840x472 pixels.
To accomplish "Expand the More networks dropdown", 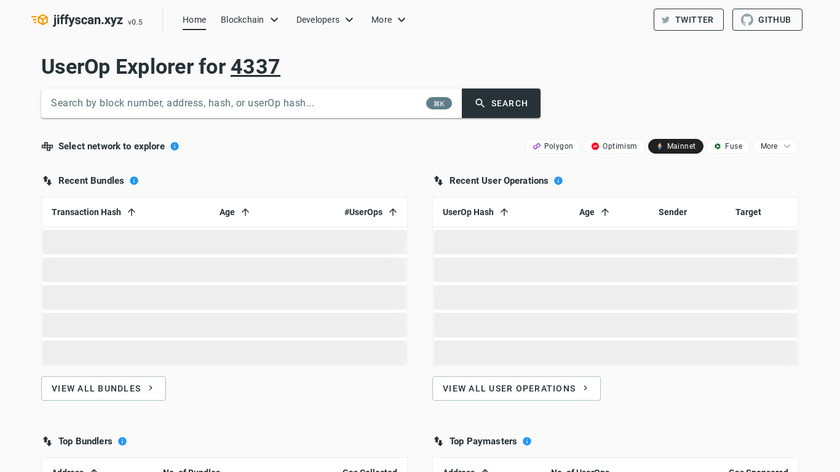I will click(775, 146).
